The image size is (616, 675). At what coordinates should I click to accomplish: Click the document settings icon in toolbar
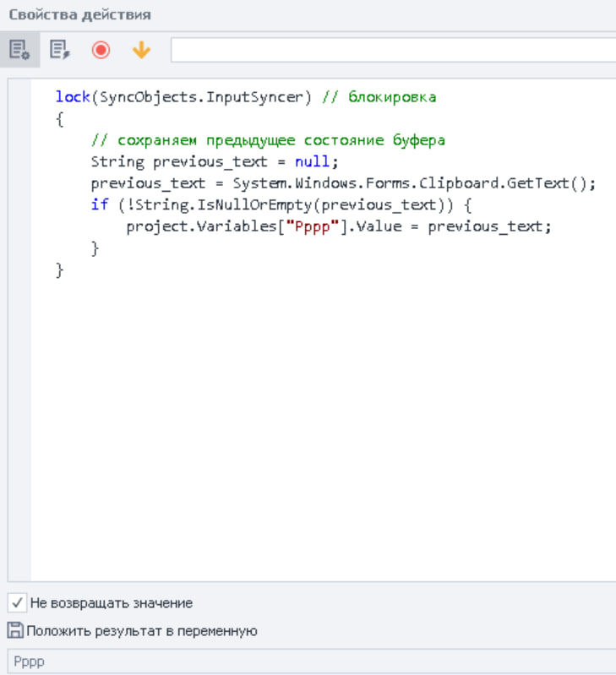19,50
